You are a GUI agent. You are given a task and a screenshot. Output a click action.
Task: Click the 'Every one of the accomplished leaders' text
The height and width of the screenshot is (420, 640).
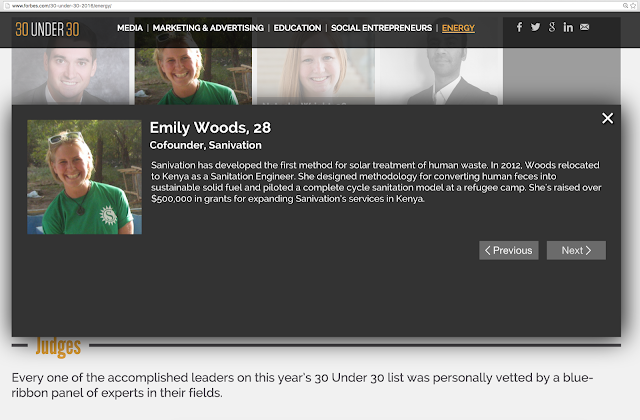pyautogui.click(x=302, y=385)
